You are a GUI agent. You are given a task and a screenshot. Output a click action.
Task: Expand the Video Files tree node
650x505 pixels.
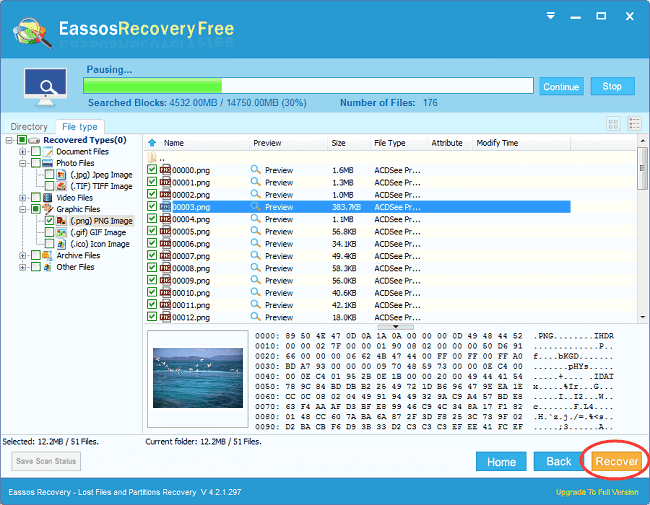22,198
